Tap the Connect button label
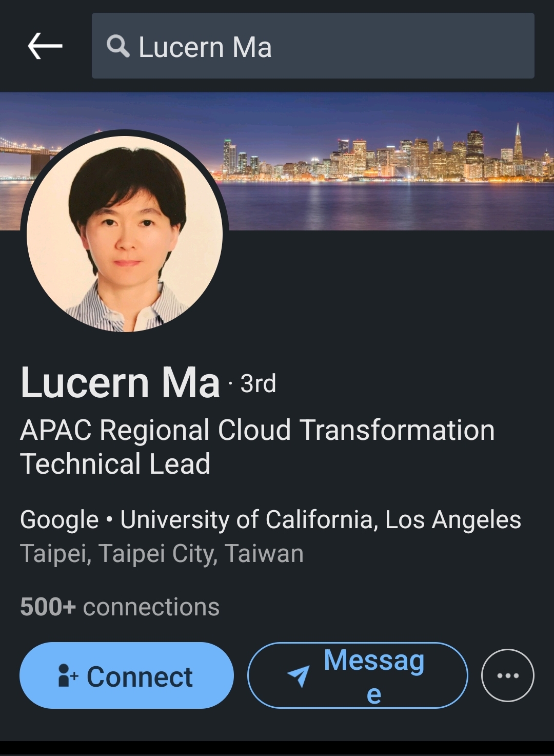This screenshot has width=554, height=756. tap(140, 676)
